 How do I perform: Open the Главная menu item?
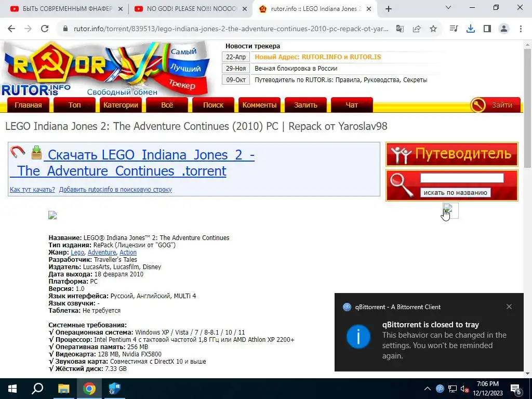click(x=28, y=105)
